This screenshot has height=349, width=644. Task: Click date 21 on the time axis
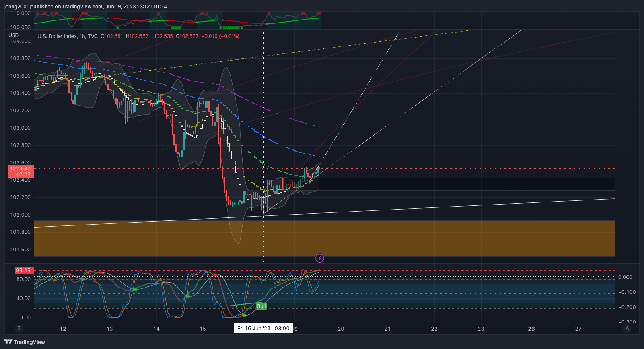point(388,329)
